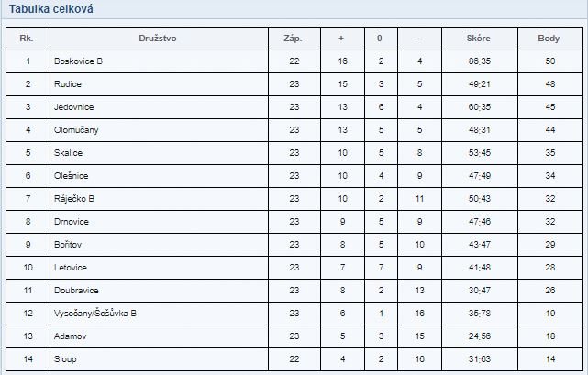This screenshot has height=375, width=588.
Task: Click the Adamov team name
Action: click(x=70, y=336)
